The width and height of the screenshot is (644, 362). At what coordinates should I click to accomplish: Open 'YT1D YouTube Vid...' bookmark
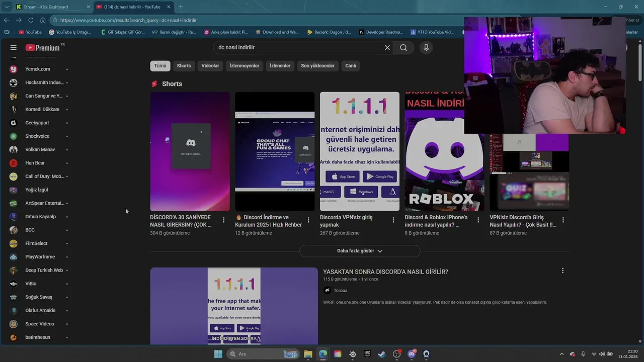coord(432,32)
